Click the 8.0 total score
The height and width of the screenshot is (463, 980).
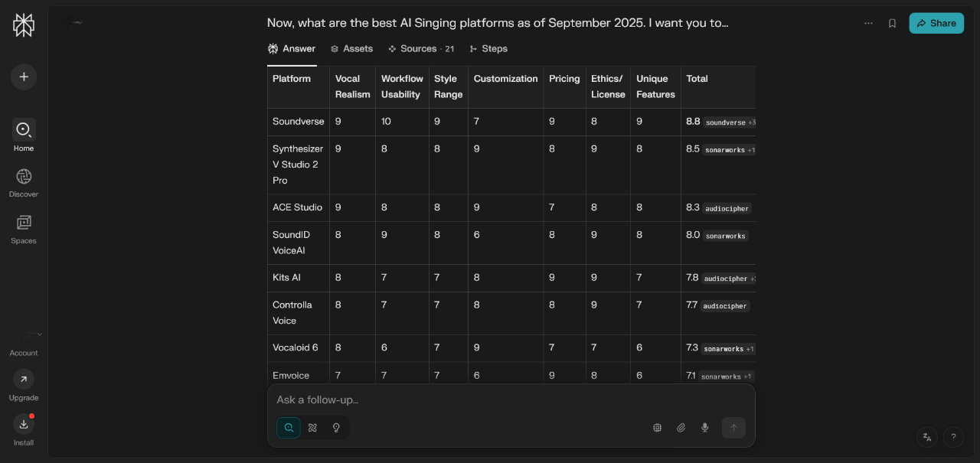pos(693,235)
